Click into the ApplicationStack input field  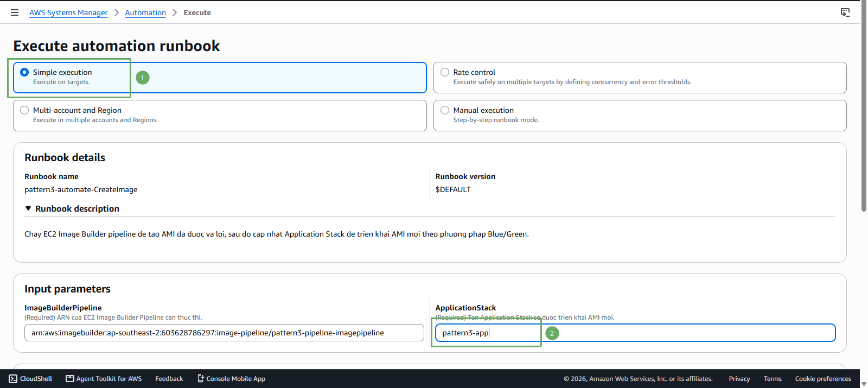(x=635, y=333)
